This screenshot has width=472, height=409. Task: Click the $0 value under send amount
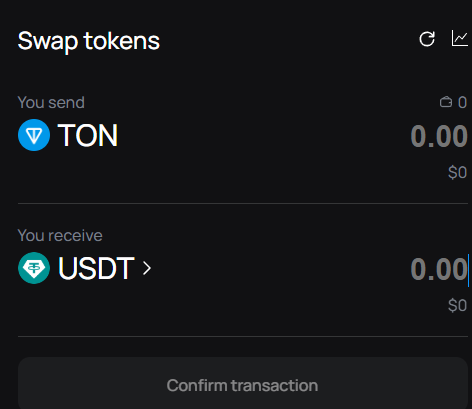[457, 172]
